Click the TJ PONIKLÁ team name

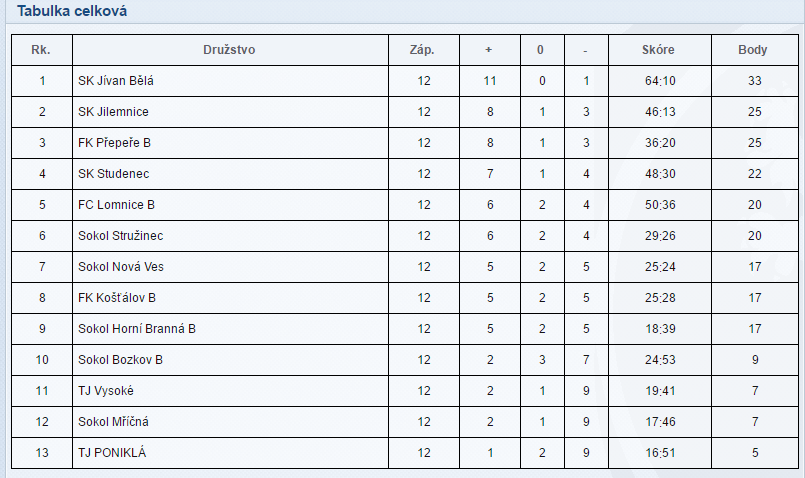tap(112, 453)
